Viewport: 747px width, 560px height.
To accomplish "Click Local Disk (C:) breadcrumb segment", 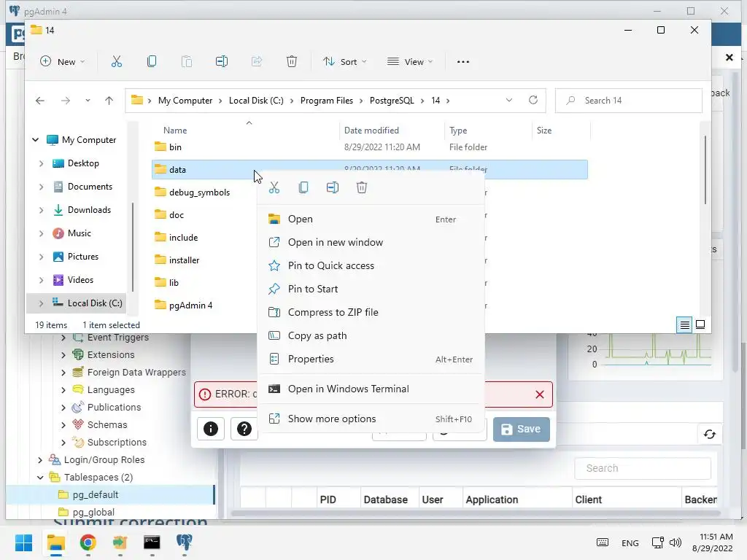I will click(256, 101).
